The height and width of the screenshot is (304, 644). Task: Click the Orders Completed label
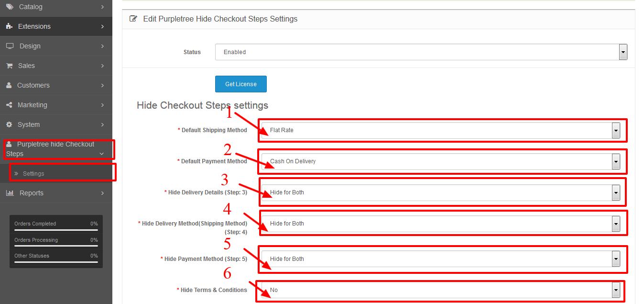[x=35, y=224]
